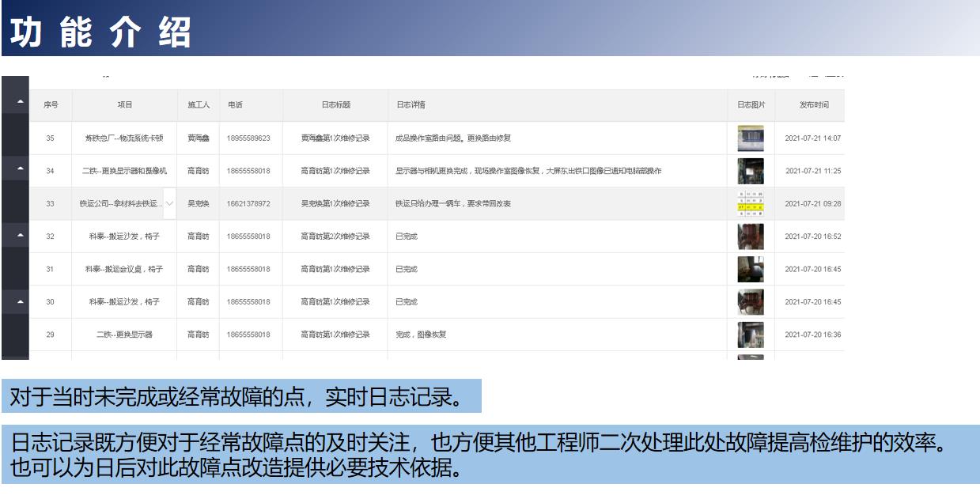Open the log image thumbnail for row 32
Screen dimensions: 980x503
(750, 236)
